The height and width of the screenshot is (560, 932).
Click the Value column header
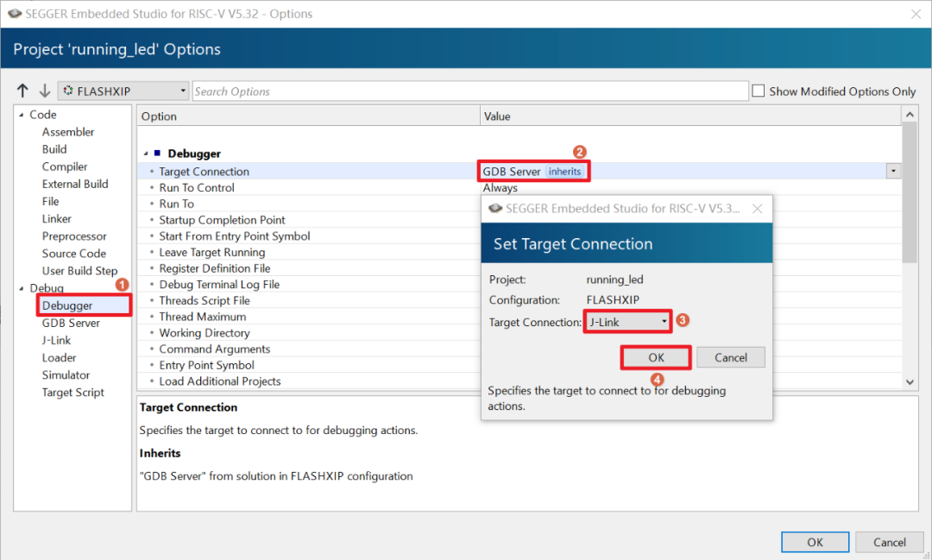(x=690, y=116)
